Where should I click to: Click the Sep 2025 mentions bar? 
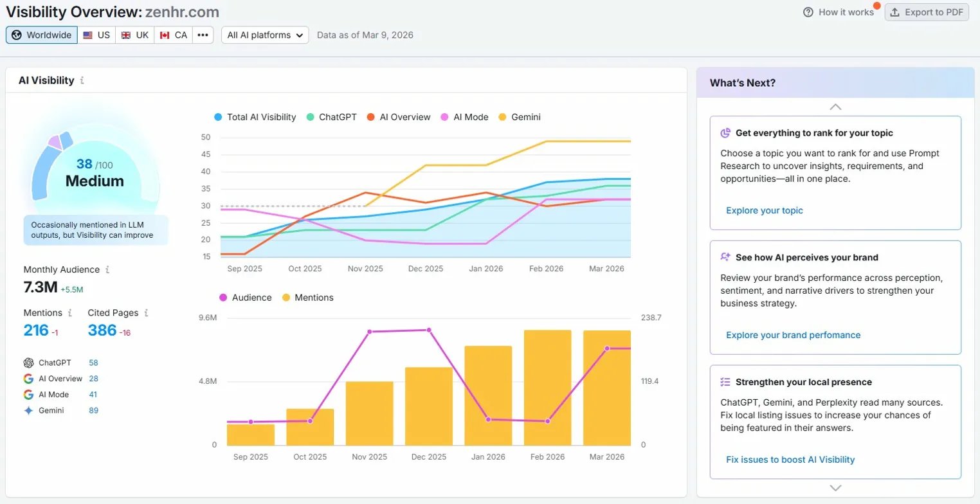251,435
